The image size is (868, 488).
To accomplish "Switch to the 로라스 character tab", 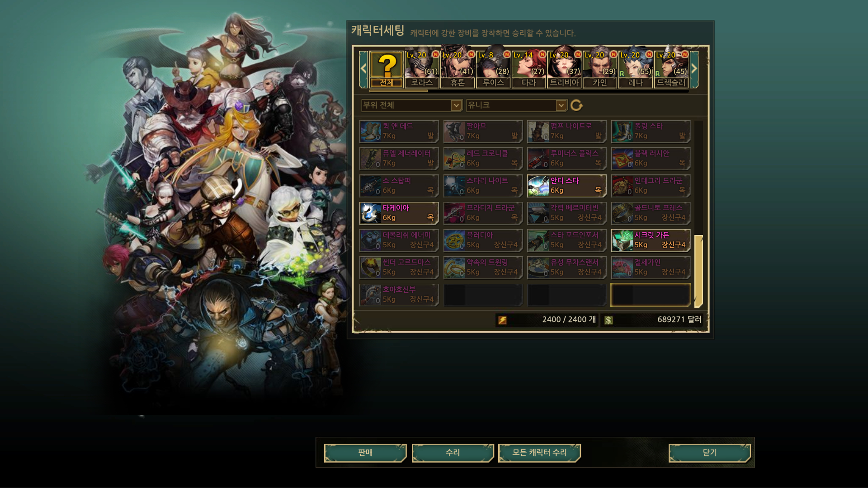I will coord(422,69).
